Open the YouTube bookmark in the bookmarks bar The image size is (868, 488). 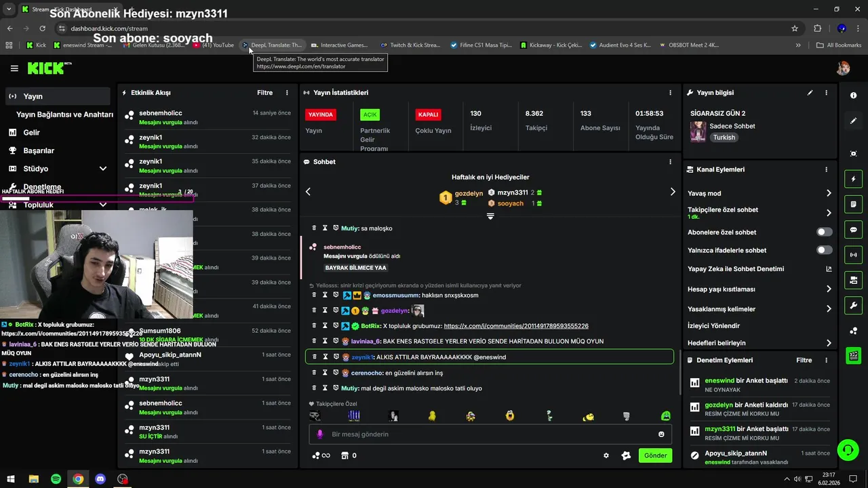click(x=214, y=45)
